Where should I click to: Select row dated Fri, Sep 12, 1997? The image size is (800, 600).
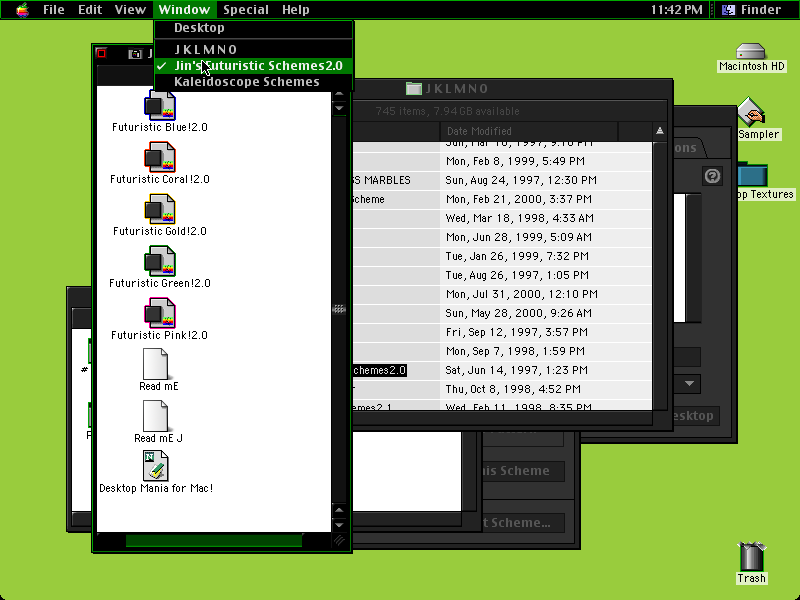click(x=502, y=332)
